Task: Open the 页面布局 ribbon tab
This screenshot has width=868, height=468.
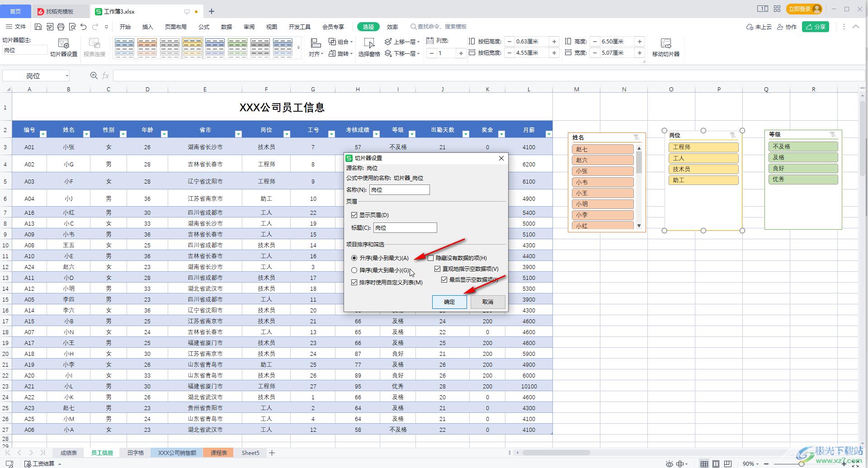Action: point(176,27)
